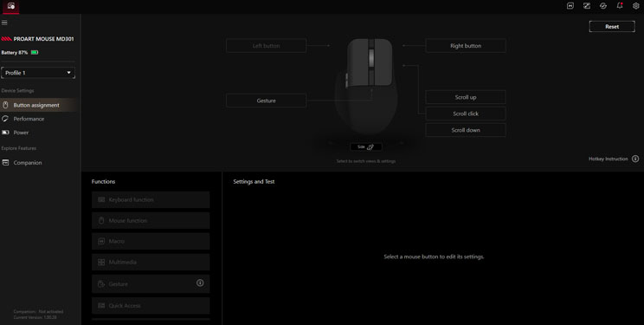Switch mouse view with Side button
The image size is (644, 325).
(366, 146)
